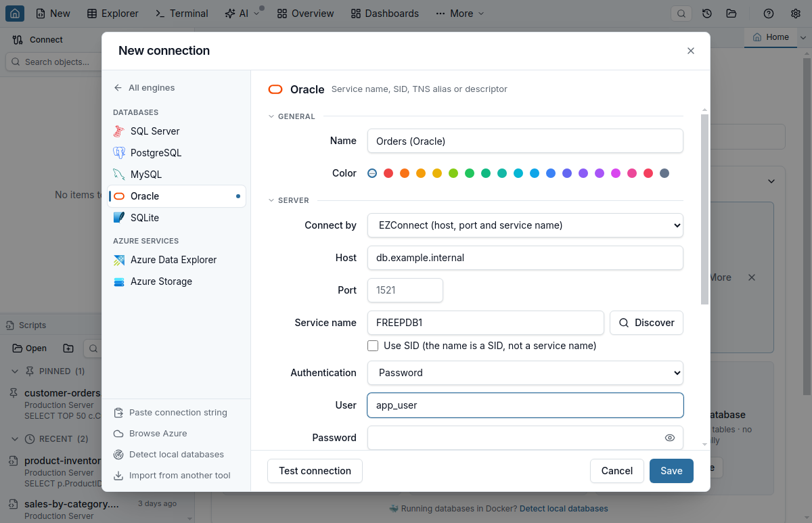Save the new connection
The height and width of the screenshot is (523, 812).
click(671, 471)
